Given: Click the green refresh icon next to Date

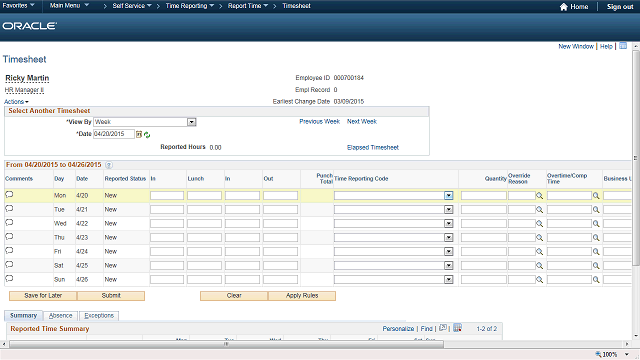Looking at the screenshot, I should (x=147, y=135).
